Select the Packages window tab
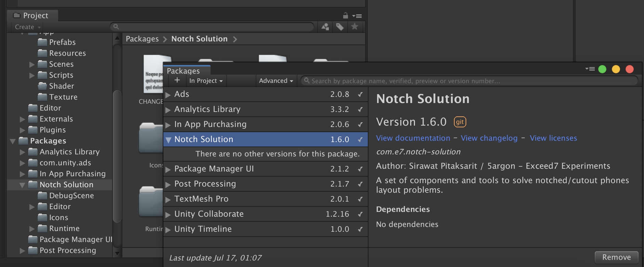Viewport: 644px width, 267px height. [183, 71]
